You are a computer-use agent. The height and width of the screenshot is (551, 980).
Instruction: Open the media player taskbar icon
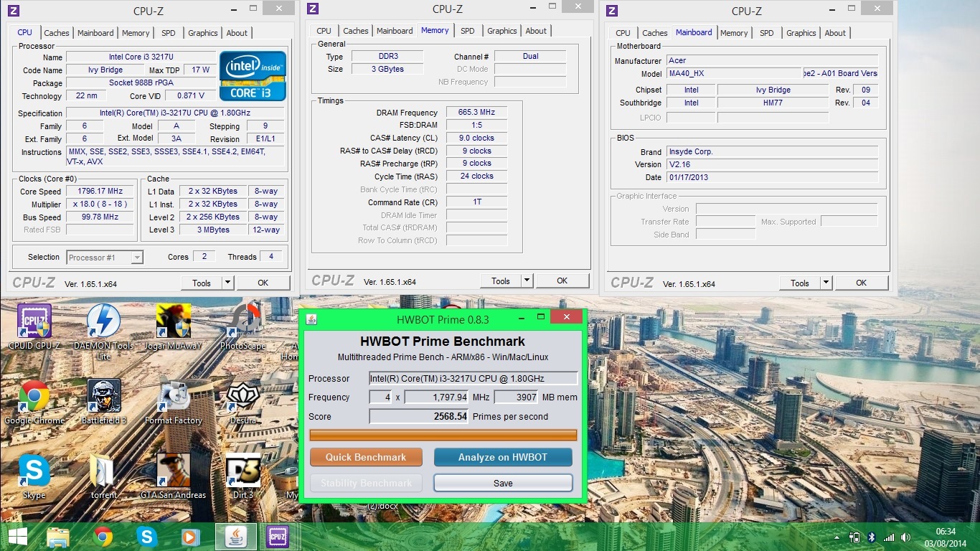coord(190,537)
